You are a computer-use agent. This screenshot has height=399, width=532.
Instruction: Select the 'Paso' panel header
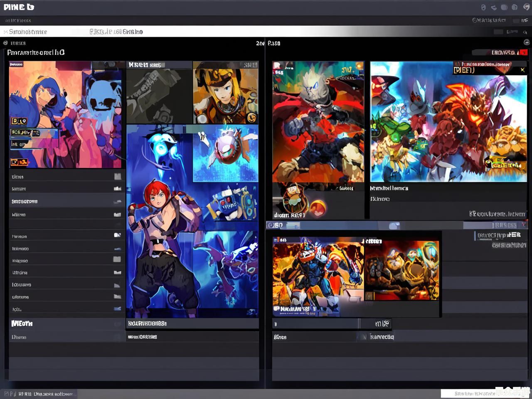tap(274, 43)
